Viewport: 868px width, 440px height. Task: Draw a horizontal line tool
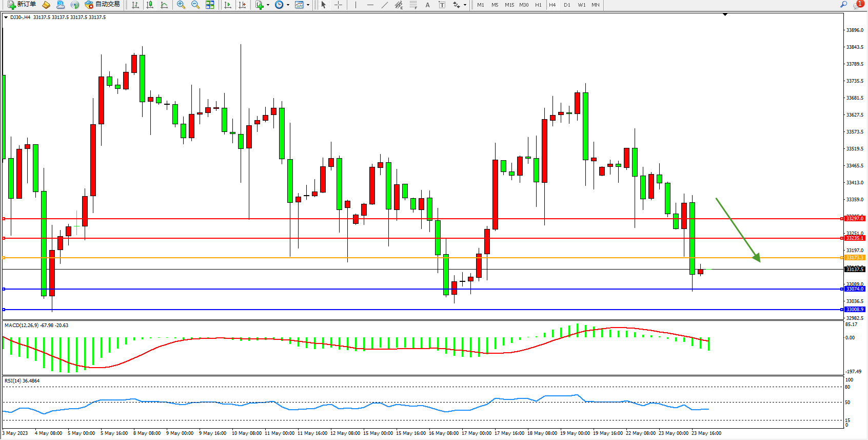click(370, 5)
